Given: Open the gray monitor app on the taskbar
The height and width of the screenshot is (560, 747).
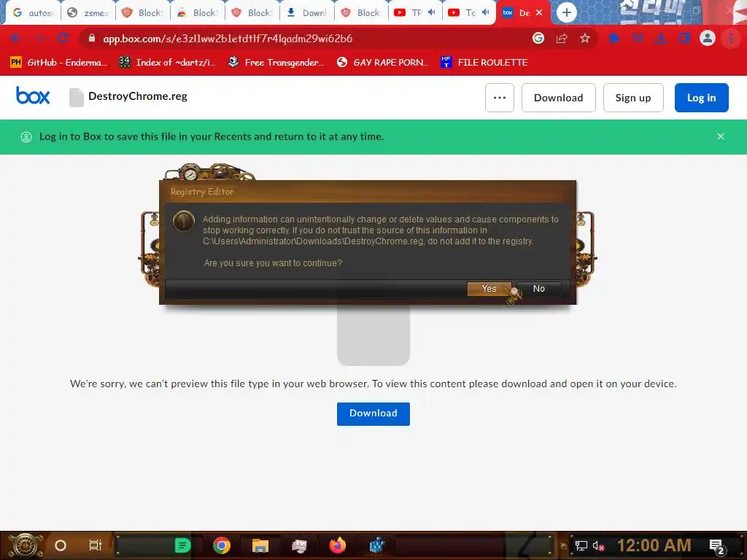Looking at the screenshot, I should click(x=299, y=545).
